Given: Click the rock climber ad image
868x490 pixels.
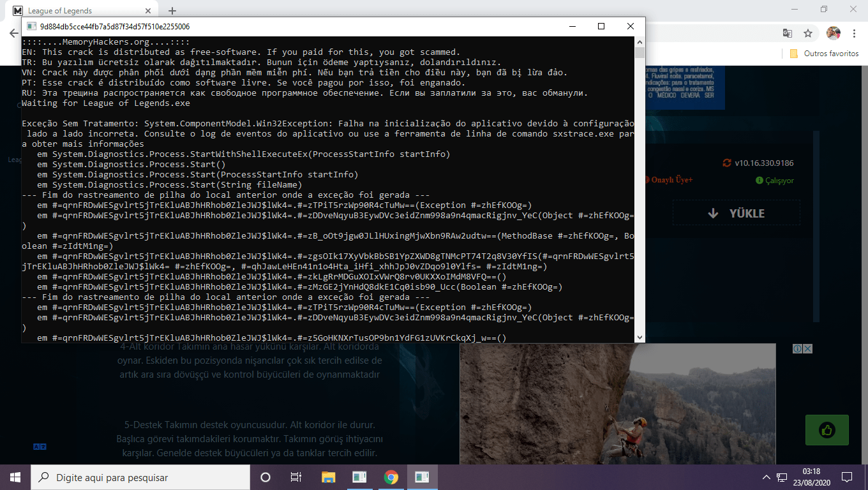Looking at the screenshot, I should click(617, 404).
